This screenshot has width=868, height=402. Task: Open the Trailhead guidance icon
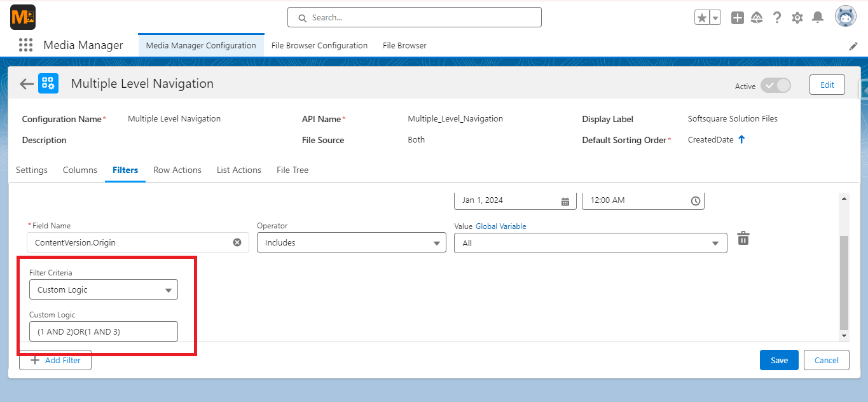757,18
